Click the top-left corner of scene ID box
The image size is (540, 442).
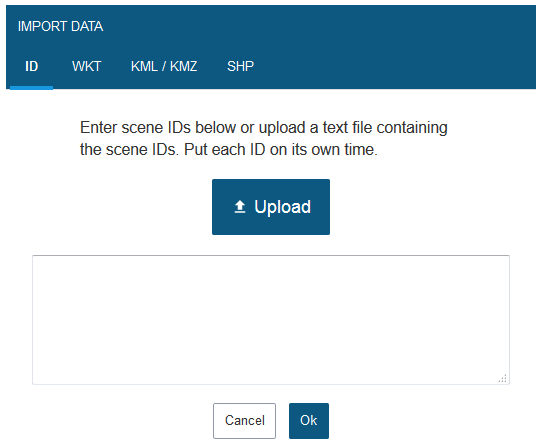33,256
